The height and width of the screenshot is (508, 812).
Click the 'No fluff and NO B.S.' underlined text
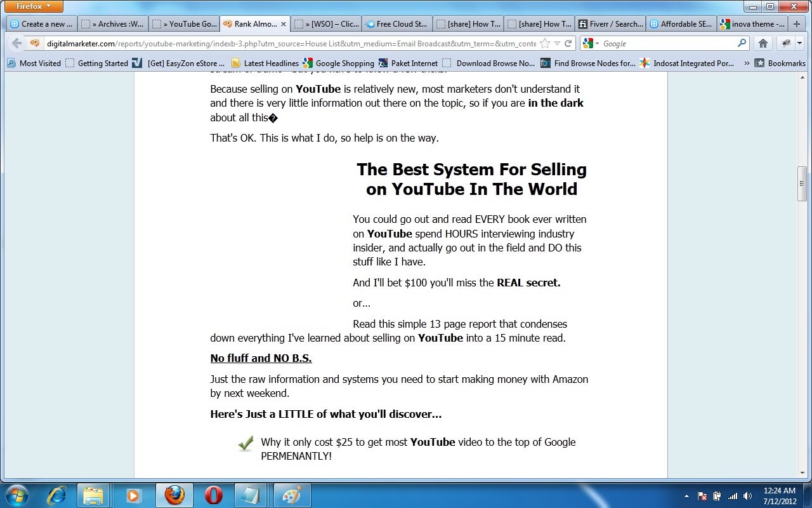coord(261,358)
